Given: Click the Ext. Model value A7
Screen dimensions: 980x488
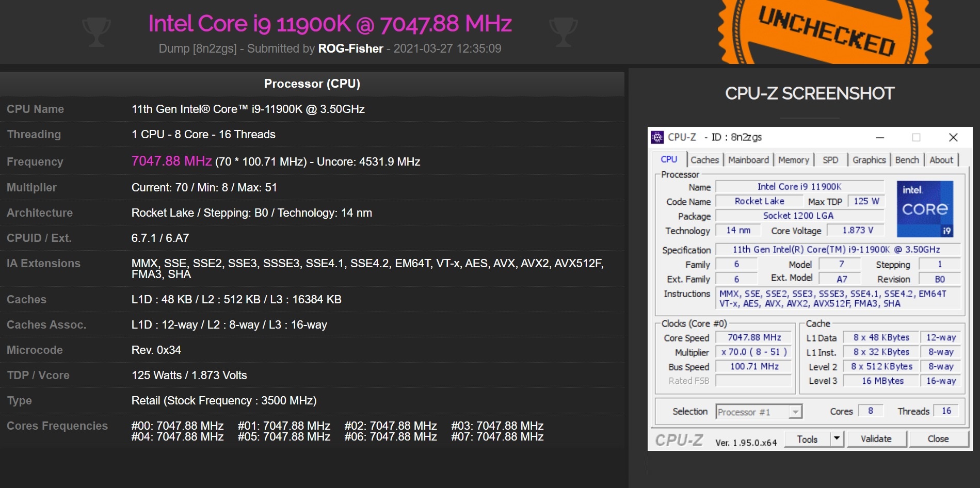Looking at the screenshot, I should [x=841, y=279].
